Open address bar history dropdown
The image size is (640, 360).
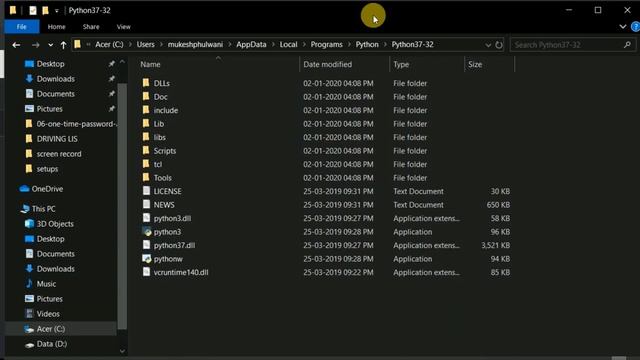tap(488, 45)
